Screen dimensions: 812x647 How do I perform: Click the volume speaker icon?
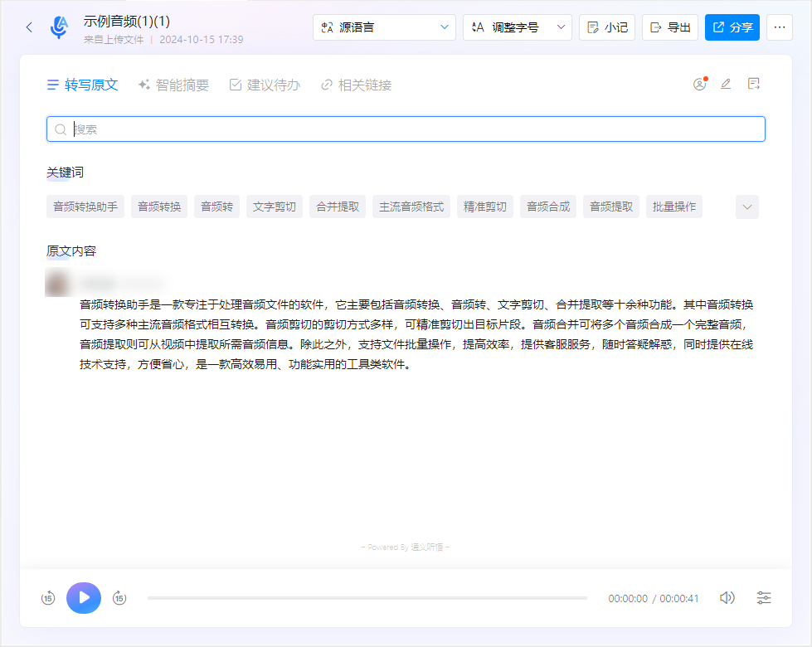coord(727,598)
